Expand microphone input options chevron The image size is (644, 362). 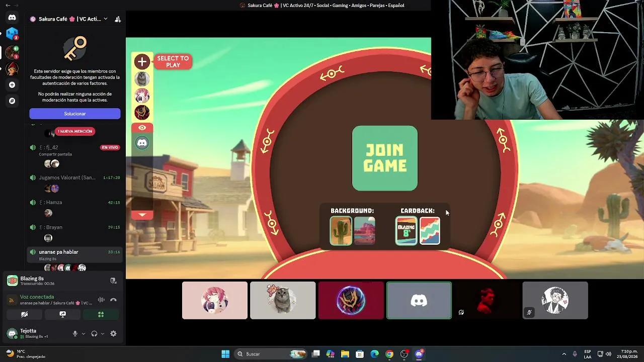(84, 333)
